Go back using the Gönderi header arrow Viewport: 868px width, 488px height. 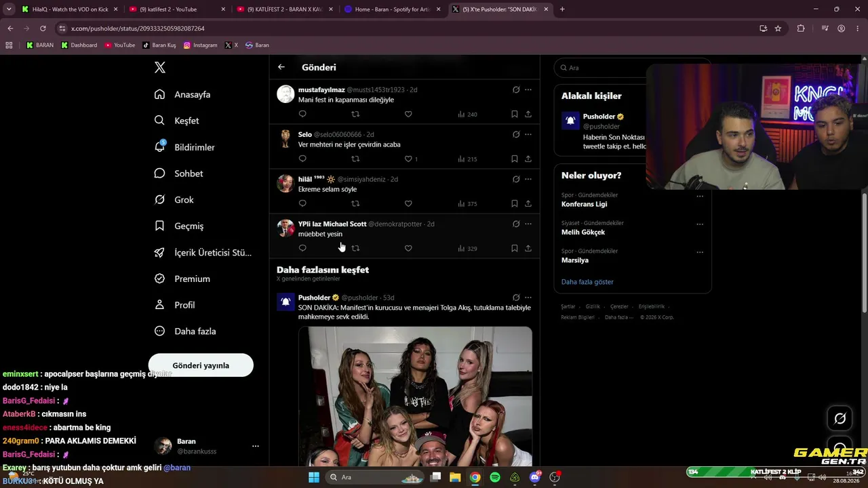click(x=281, y=67)
